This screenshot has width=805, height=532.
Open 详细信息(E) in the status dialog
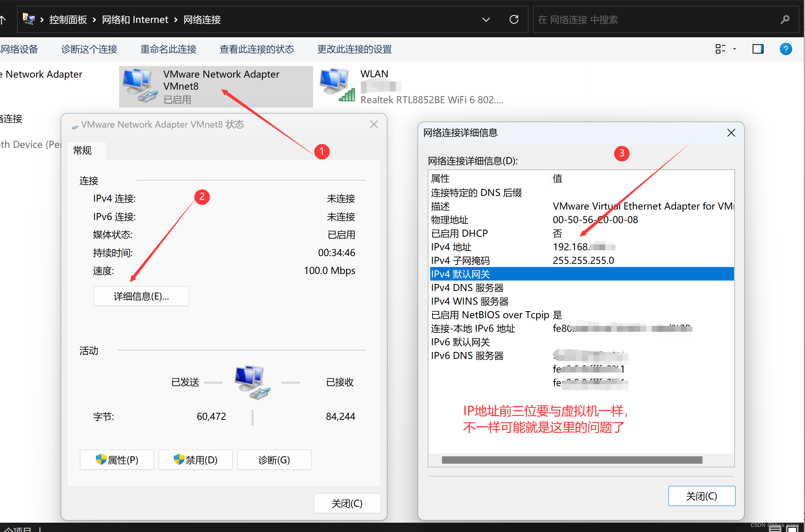[x=141, y=296]
